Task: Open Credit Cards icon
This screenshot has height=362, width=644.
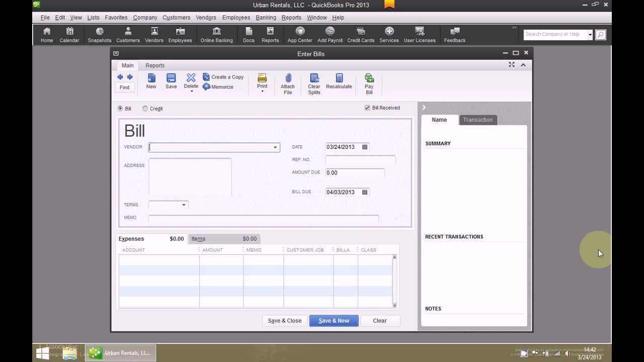Action: (x=361, y=35)
